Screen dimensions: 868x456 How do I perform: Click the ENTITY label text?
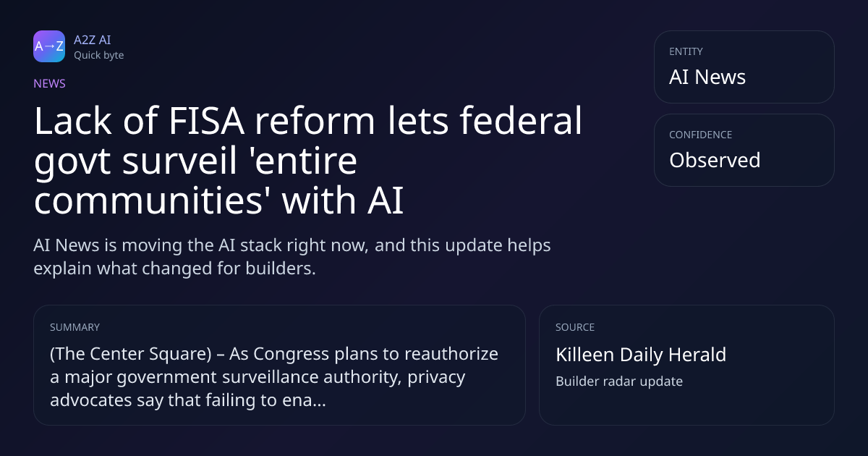[686, 51]
